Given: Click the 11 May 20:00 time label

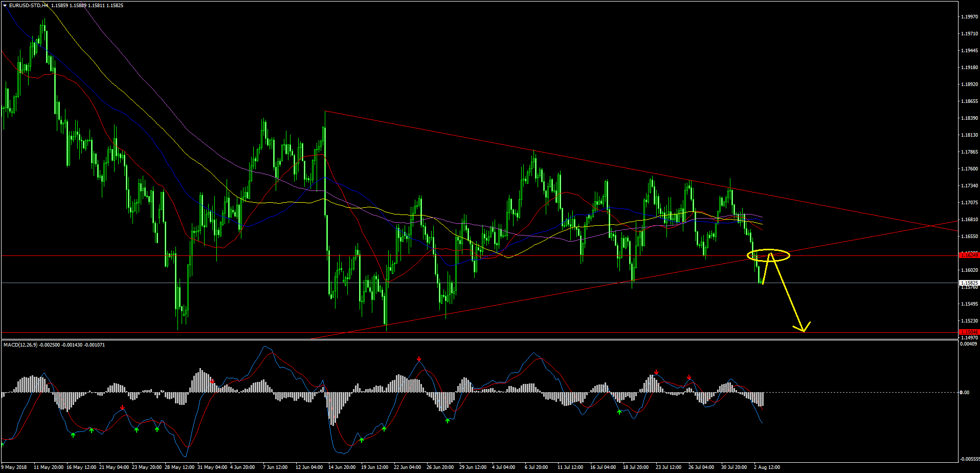Looking at the screenshot, I should coord(49,467).
